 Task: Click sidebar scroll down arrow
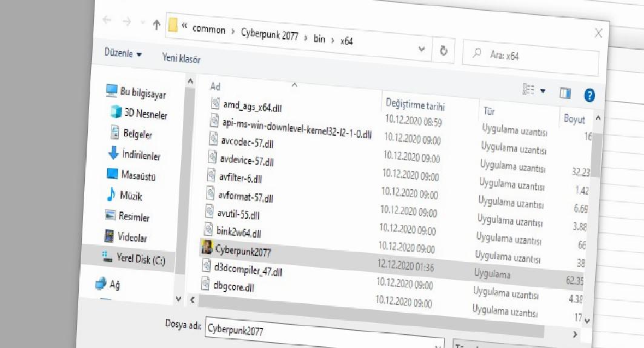[x=178, y=299]
